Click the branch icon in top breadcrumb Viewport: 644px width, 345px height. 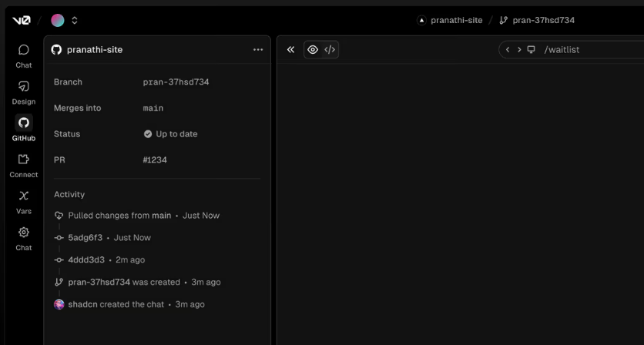(504, 20)
